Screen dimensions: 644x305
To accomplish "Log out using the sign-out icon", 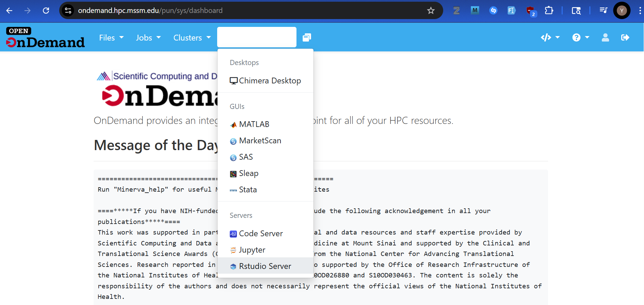I will (x=625, y=37).
